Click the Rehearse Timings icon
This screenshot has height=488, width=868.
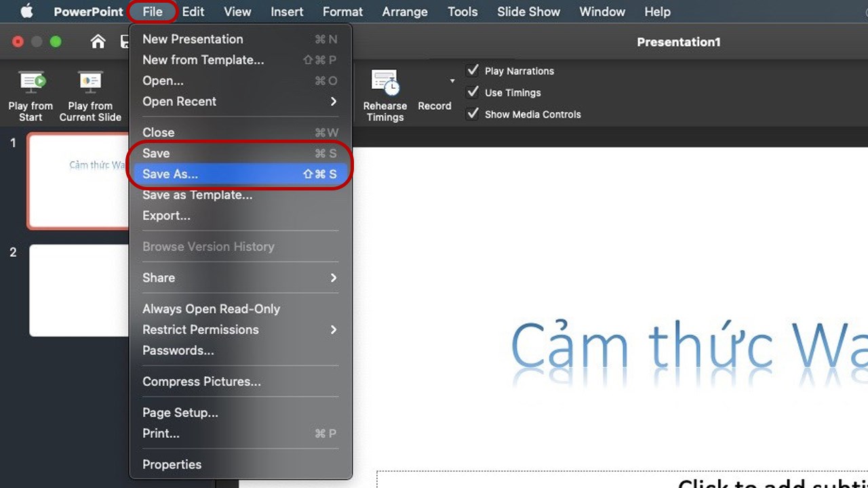pyautogui.click(x=385, y=83)
